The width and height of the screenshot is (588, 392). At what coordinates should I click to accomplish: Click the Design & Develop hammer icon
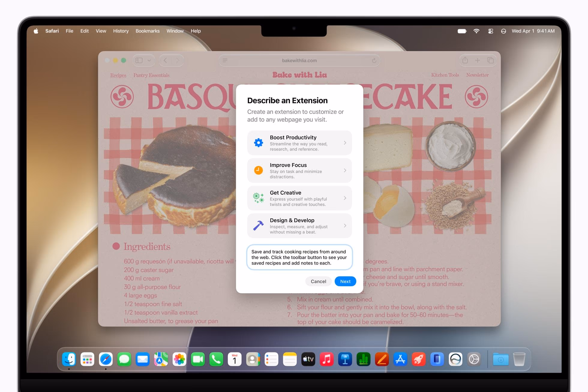coord(258,226)
